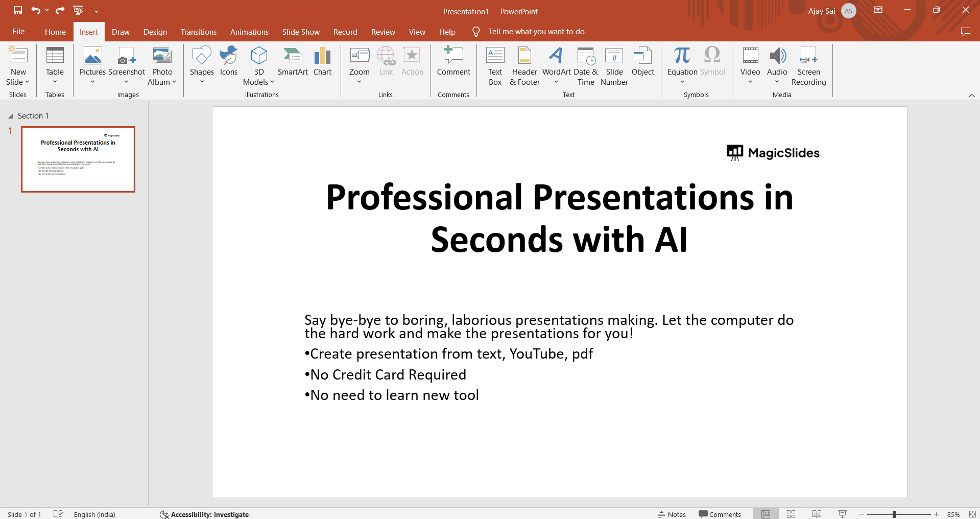Click the Equation pi icon
The image size is (980, 519).
point(682,55)
